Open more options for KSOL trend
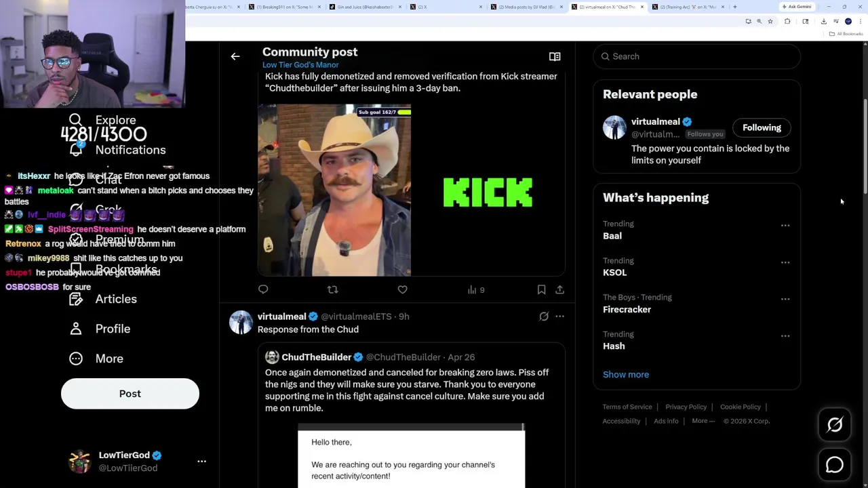 click(785, 262)
